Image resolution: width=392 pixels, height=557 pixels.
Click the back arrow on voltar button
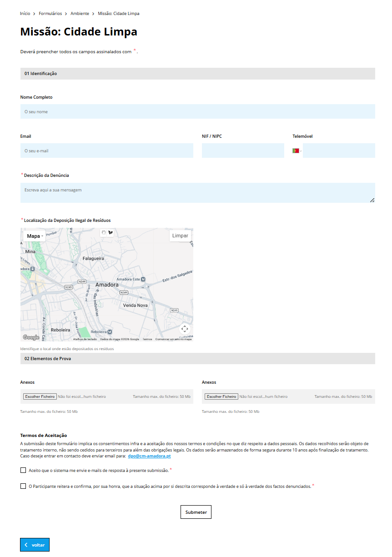tap(26, 545)
